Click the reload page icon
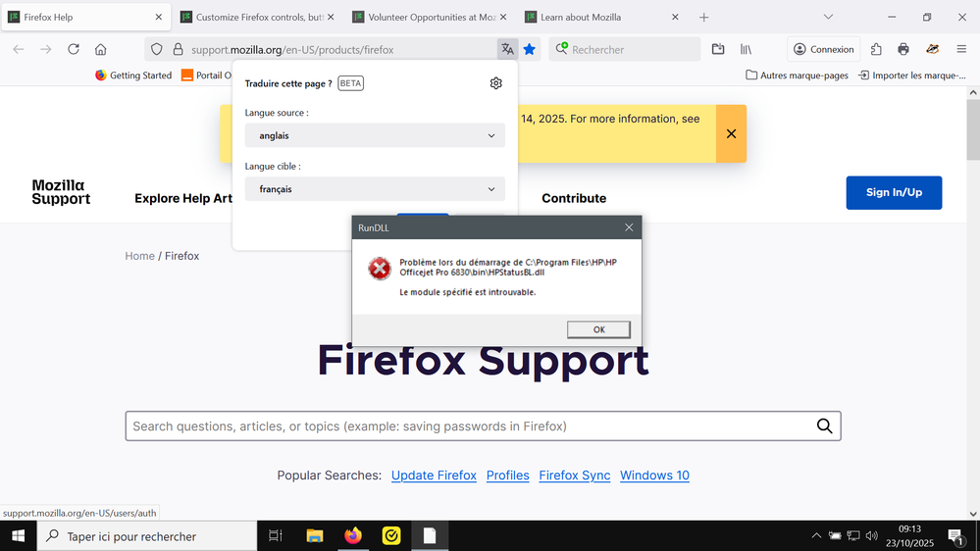Image resolution: width=980 pixels, height=551 pixels. pyautogui.click(x=74, y=49)
